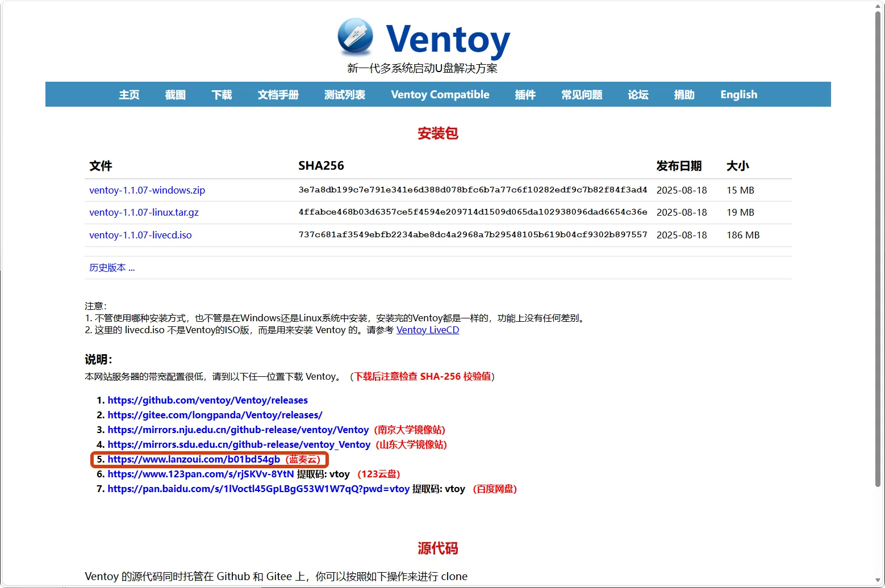
Task: Go to the 截图 menu page
Action: click(175, 95)
